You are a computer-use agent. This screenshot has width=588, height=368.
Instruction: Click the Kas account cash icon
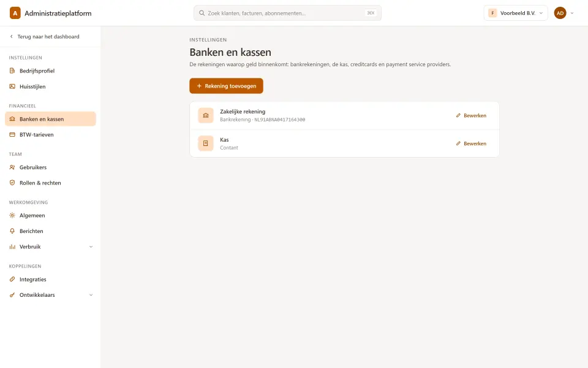point(206,144)
